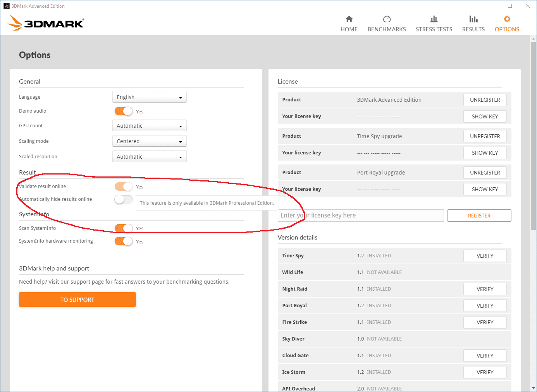The image size is (537, 392).
Task: Toggle Automatically hide results online switch
Action: 124,199
